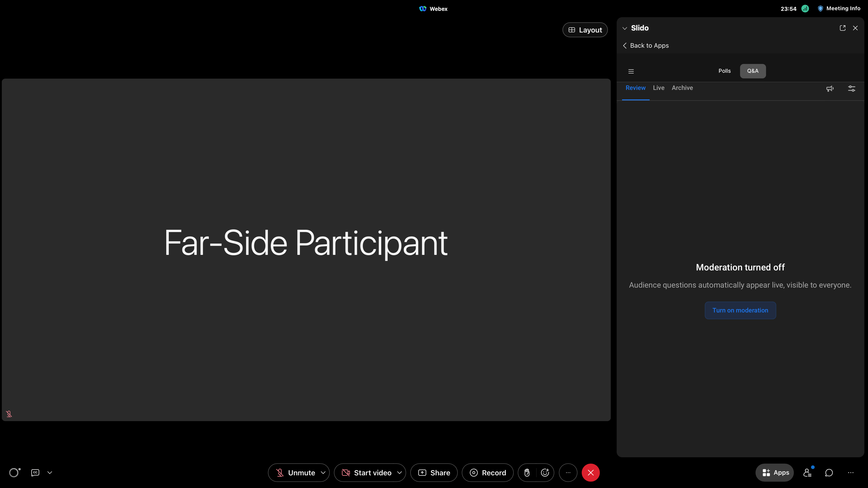
Task: Collapse the Slido panel chevron
Action: pyautogui.click(x=625, y=28)
